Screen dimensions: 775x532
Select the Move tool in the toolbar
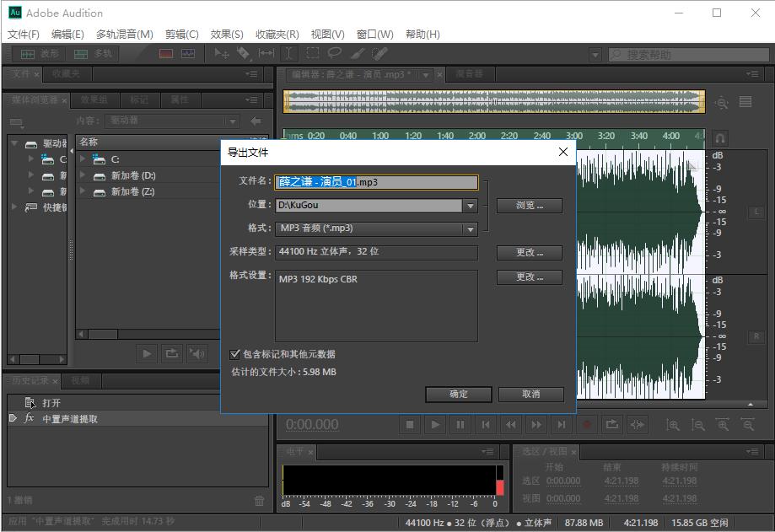click(223, 53)
